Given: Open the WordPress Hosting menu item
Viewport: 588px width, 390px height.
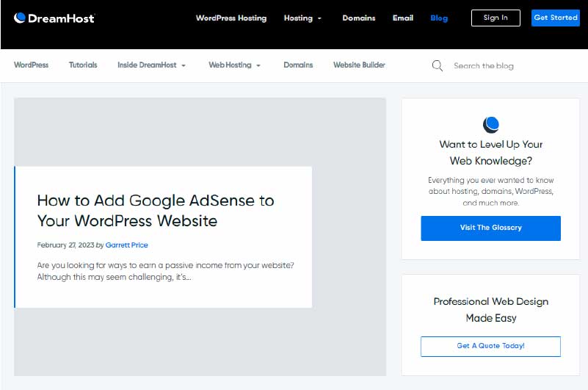Looking at the screenshot, I should (x=231, y=18).
